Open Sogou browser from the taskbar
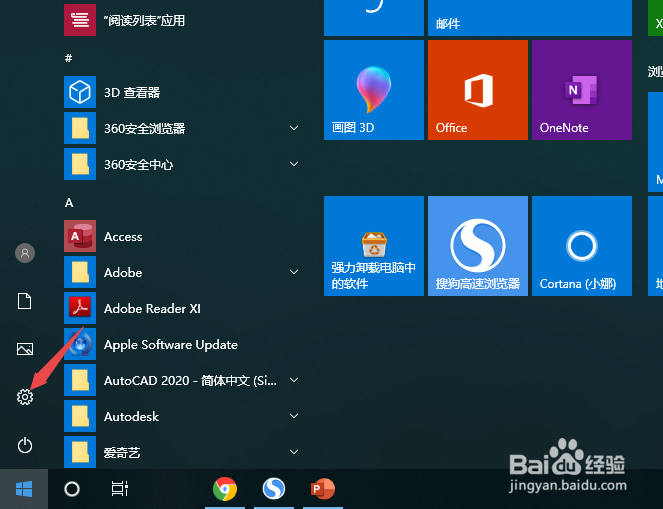This screenshot has height=509, width=663. 274,489
